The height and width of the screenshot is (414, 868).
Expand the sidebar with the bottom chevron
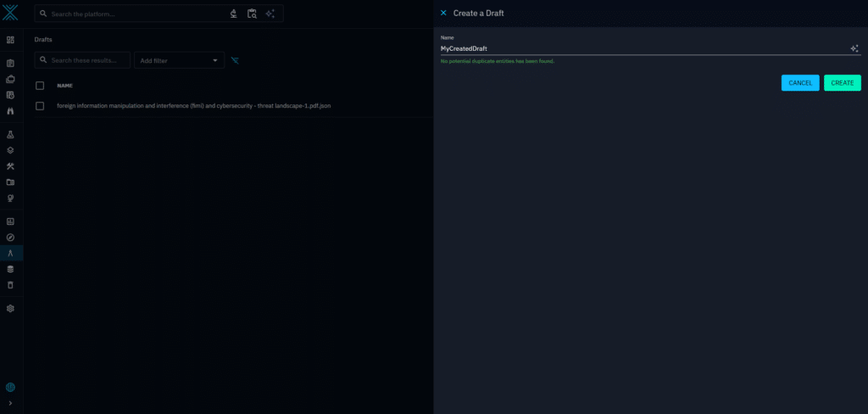point(11,403)
